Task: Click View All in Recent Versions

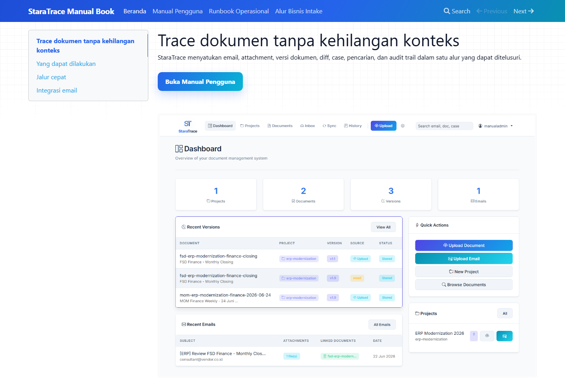Action: point(383,227)
